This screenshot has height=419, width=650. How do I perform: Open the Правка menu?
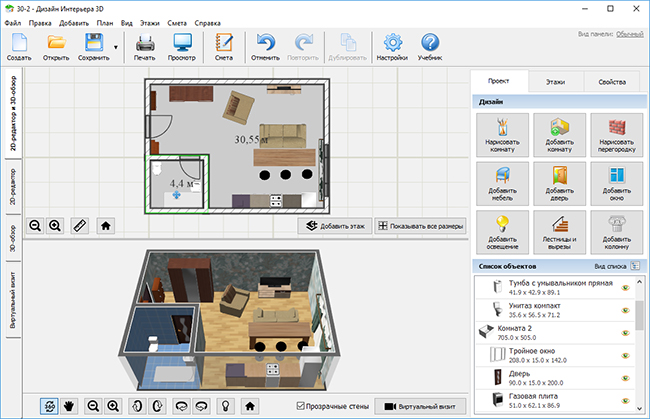[x=40, y=23]
